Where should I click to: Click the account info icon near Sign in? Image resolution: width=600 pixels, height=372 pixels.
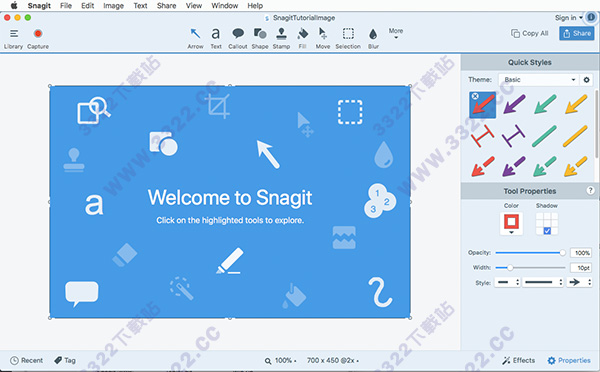pyautogui.click(x=591, y=17)
